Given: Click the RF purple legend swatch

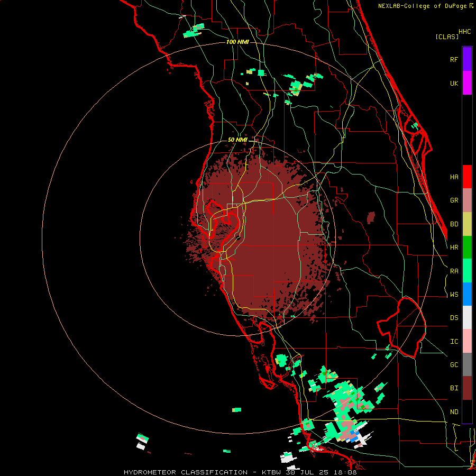Looking at the screenshot, I should point(467,59).
